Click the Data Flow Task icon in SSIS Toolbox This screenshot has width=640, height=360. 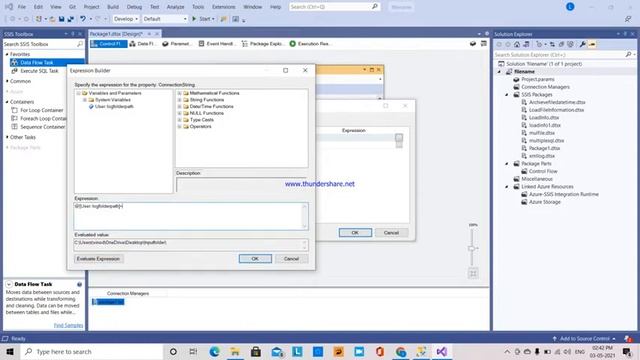click(15, 62)
